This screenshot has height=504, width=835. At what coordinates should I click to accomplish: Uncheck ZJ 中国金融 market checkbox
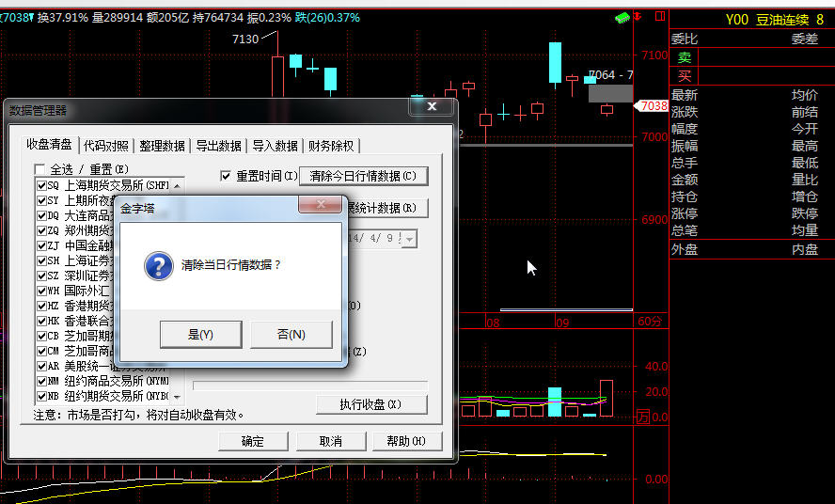point(41,245)
